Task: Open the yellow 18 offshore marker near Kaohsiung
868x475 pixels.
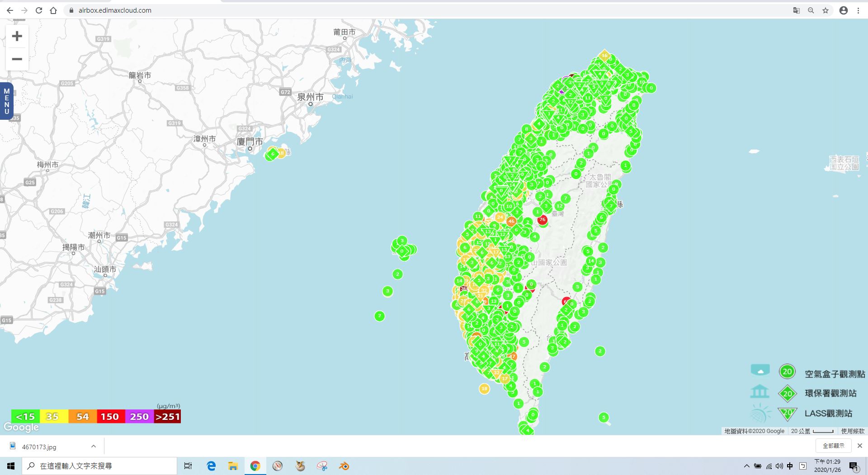Action: tap(484, 389)
